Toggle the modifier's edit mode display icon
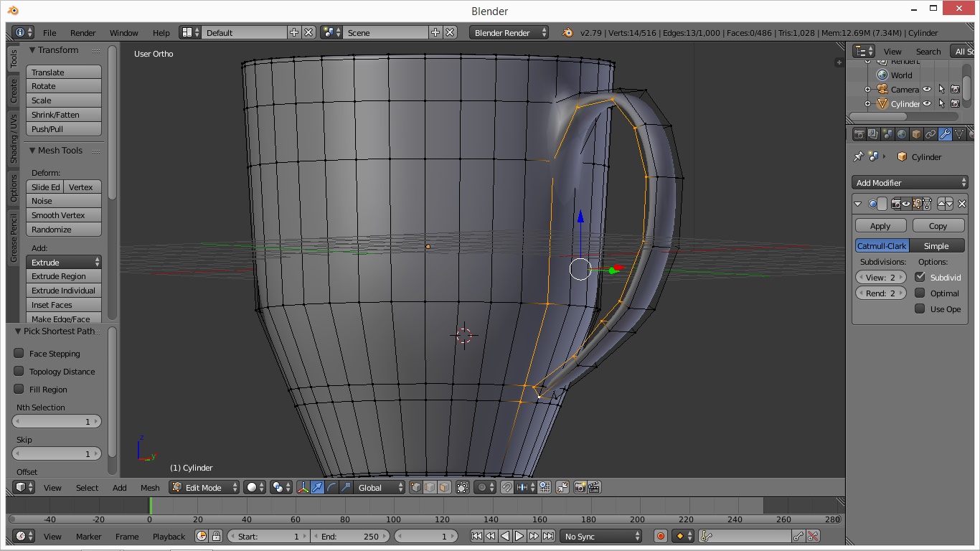The height and width of the screenshot is (551, 980). pyautogui.click(x=917, y=204)
